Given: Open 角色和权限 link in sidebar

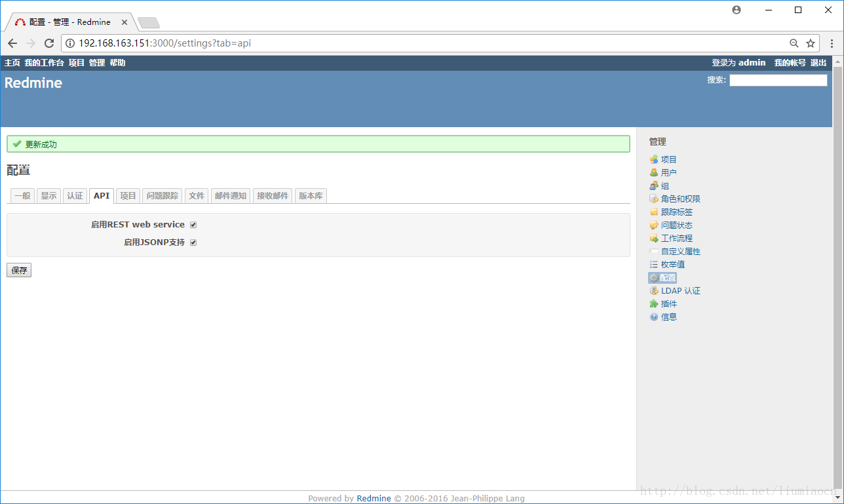Looking at the screenshot, I should click(681, 199).
